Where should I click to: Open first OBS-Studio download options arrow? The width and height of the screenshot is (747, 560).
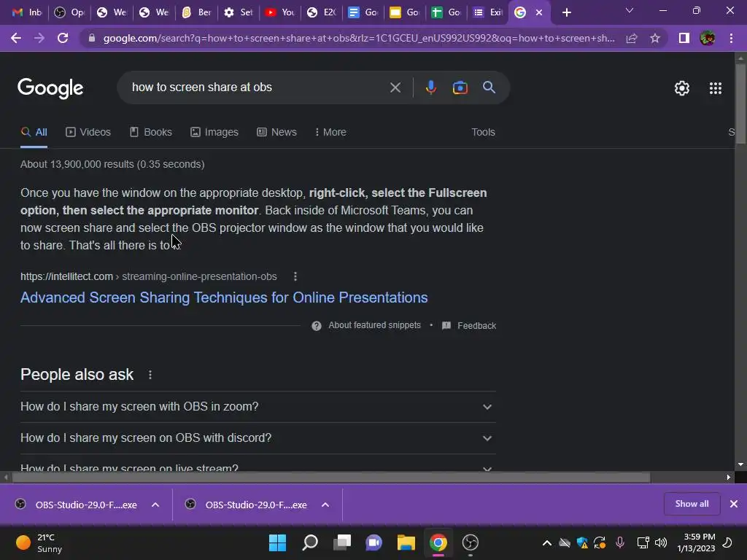pyautogui.click(x=155, y=505)
